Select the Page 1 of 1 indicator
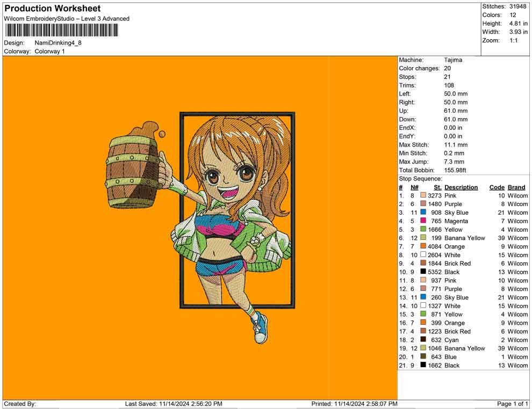Screen dimensions: 532x409 click(x=513, y=404)
